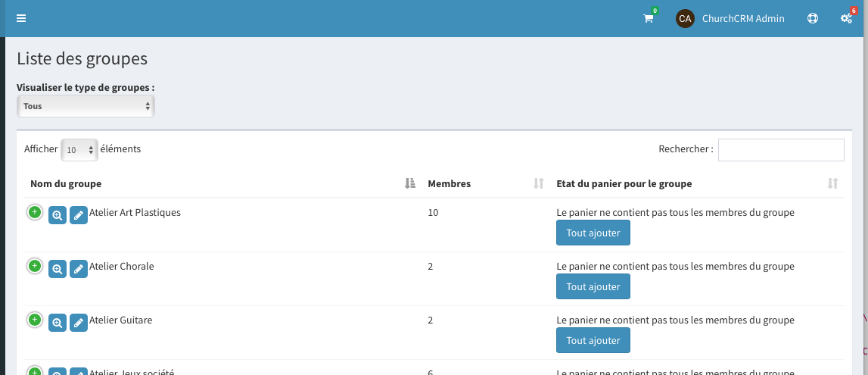Click cart status text for Atelier Guitare

[675, 320]
